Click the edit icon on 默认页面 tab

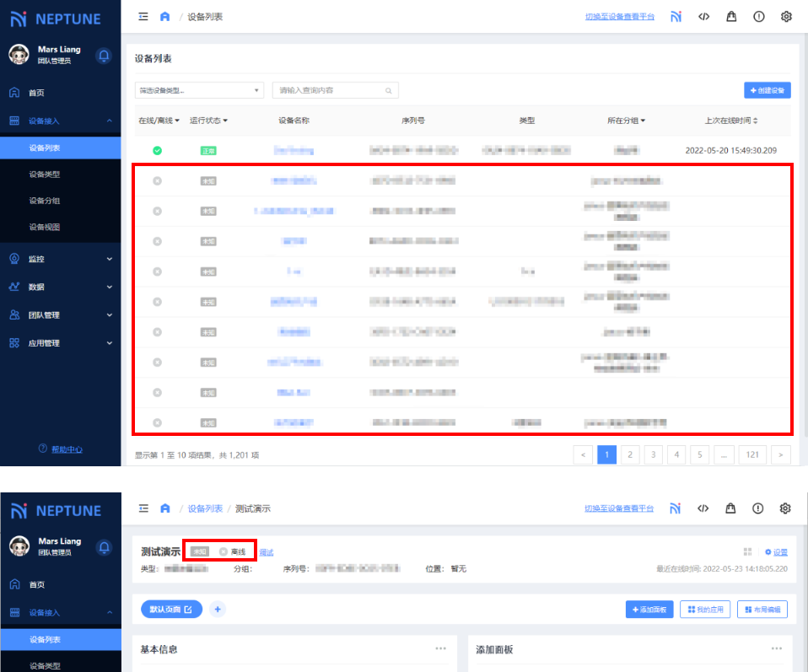coord(188,609)
